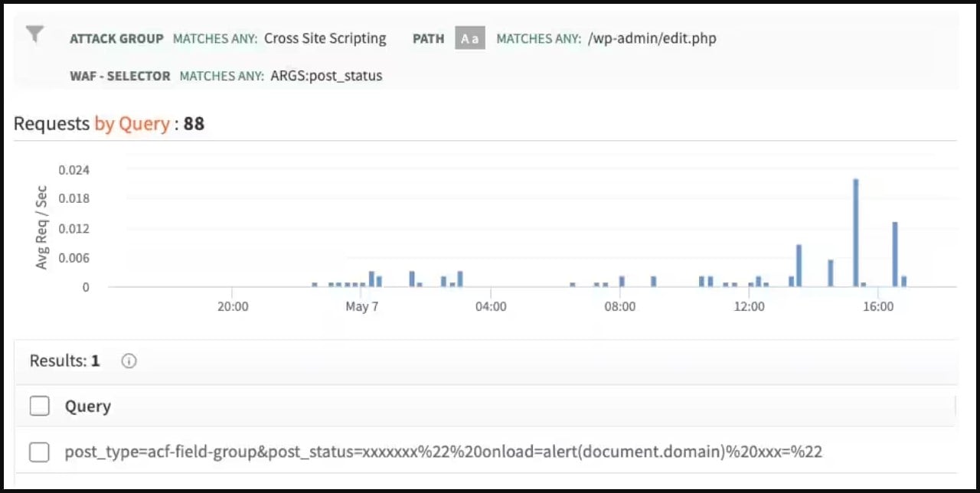Open the Attack Group MATCHES ANY operator
The width and height of the screenshot is (980, 493).
pyautogui.click(x=215, y=38)
